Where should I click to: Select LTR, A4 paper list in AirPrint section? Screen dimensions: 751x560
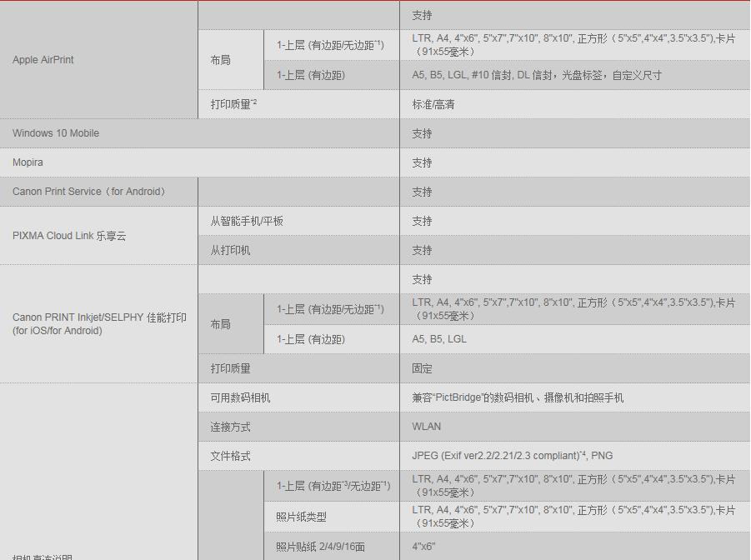tap(573, 45)
